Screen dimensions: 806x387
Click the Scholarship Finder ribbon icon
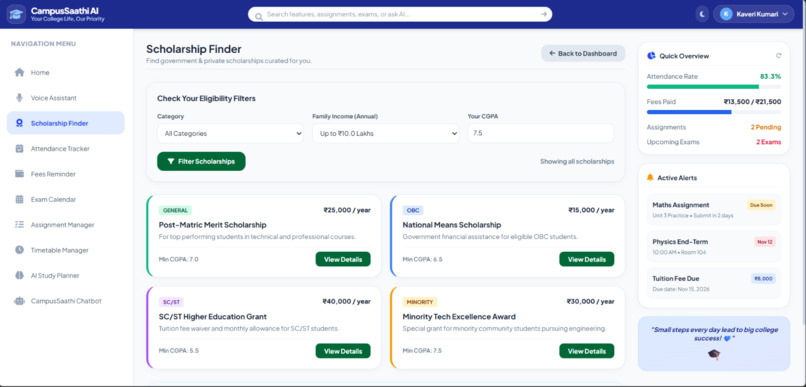(x=20, y=123)
